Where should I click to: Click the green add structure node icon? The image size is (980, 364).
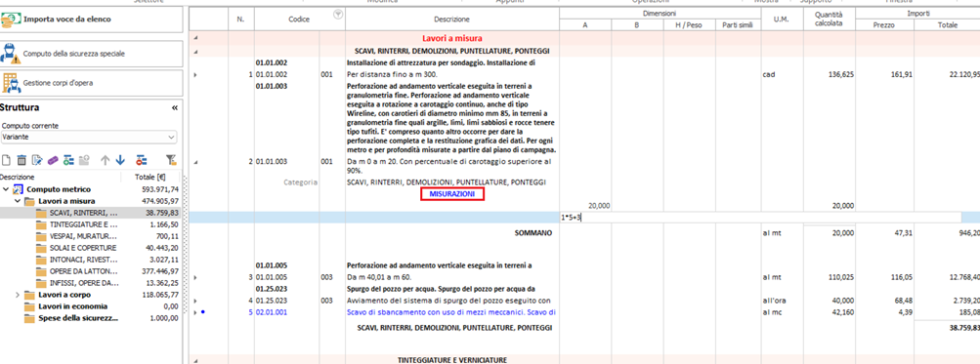(x=68, y=160)
